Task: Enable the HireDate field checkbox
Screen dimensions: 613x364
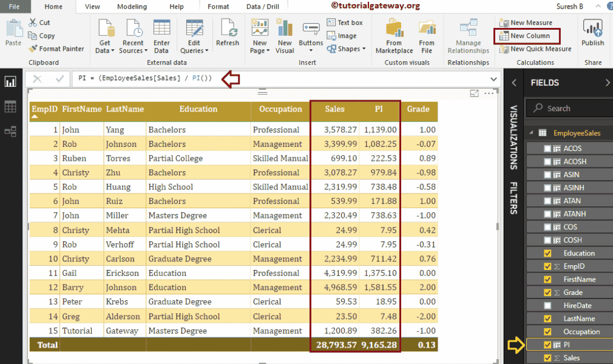Action: coord(548,306)
